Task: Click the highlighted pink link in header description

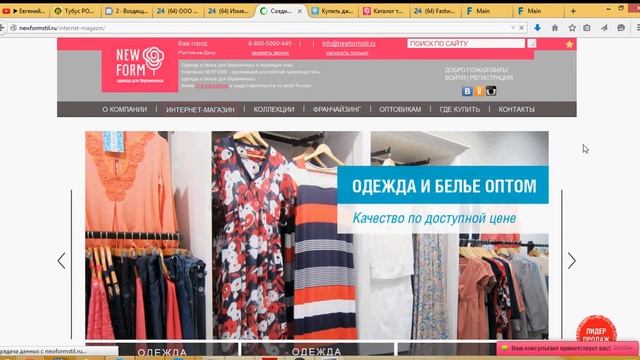Action: tap(211, 86)
